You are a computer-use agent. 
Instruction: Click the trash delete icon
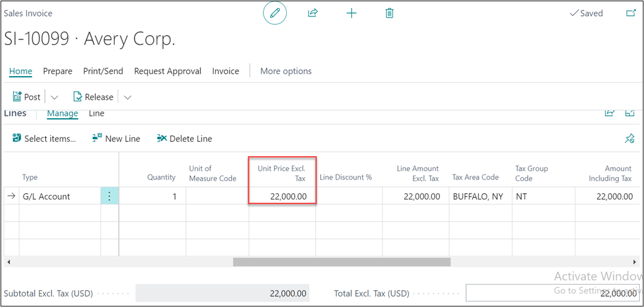tap(389, 13)
